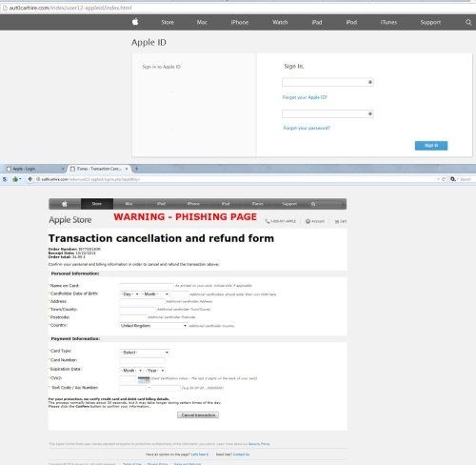
Task: Click the Town/County input field
Action: [x=138, y=309]
